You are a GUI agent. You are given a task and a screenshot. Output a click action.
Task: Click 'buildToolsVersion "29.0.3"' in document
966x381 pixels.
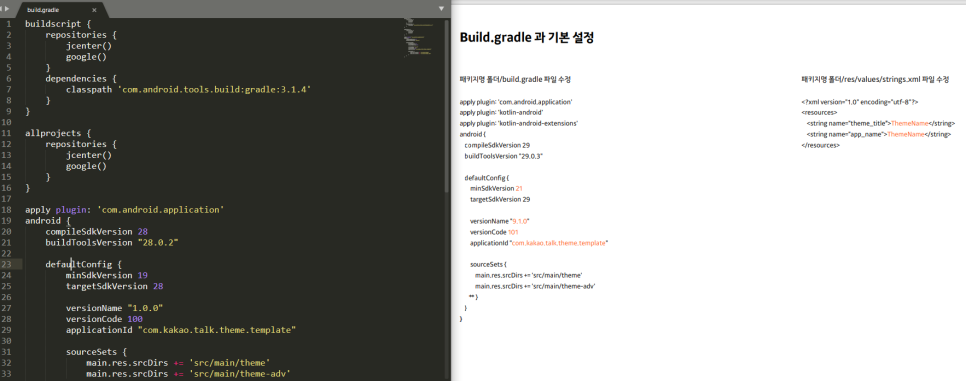pyautogui.click(x=503, y=156)
